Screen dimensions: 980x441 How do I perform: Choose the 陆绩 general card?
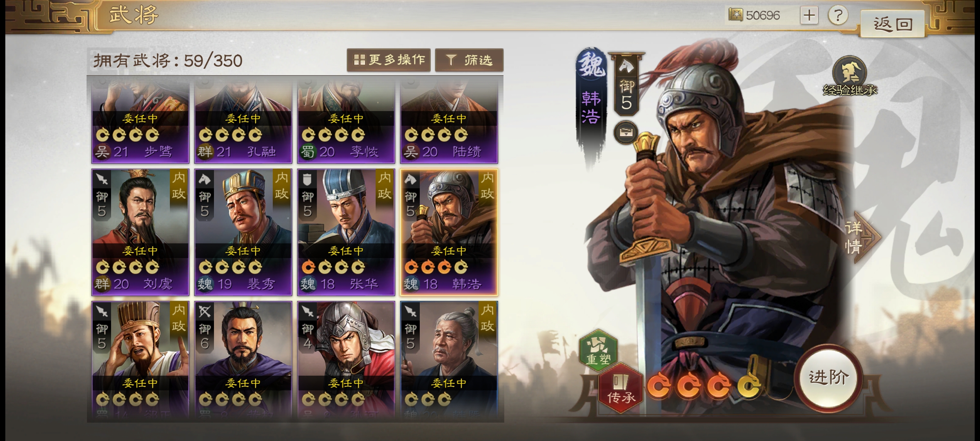(449, 120)
